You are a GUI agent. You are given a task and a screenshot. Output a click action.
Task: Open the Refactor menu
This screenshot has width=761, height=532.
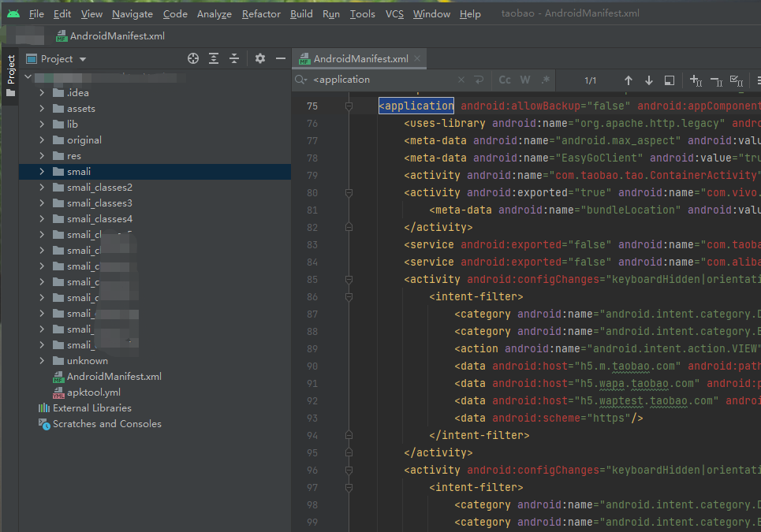260,13
